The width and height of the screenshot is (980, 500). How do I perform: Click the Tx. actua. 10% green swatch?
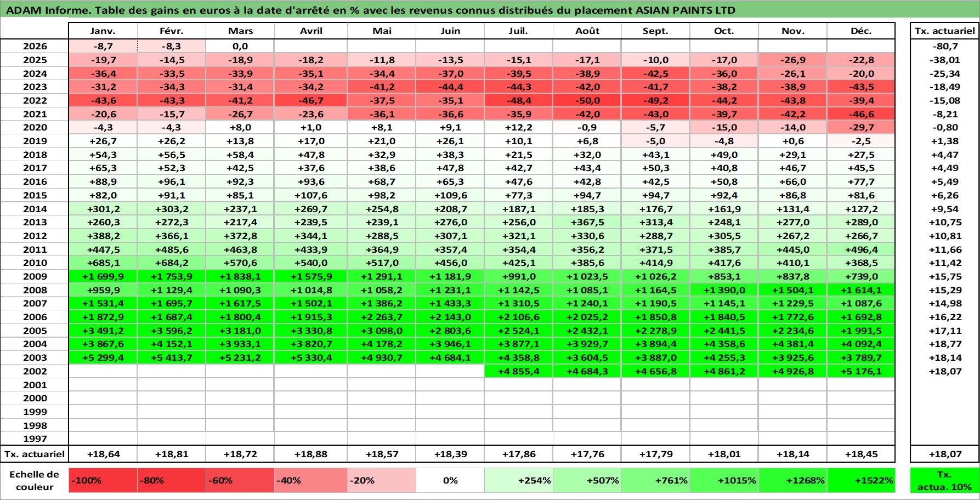coord(945,480)
